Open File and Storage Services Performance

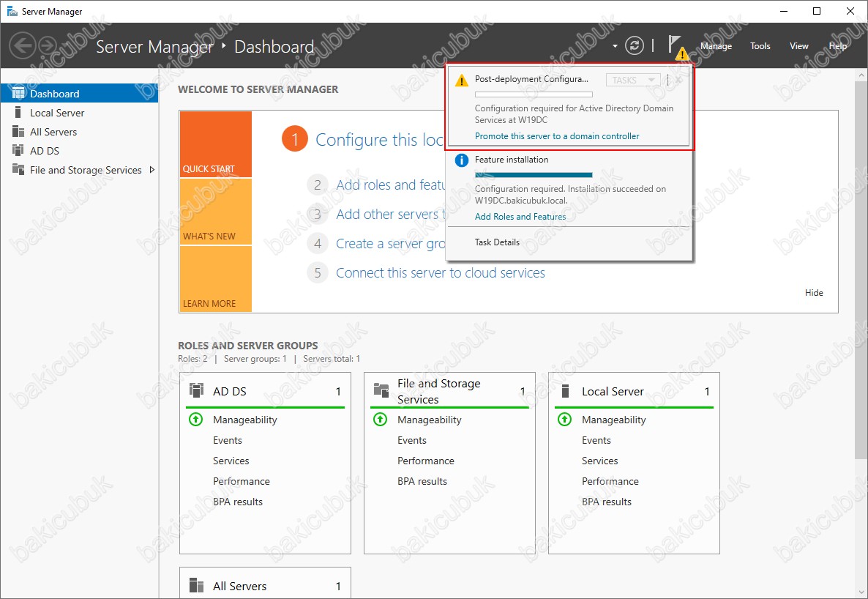426,461
